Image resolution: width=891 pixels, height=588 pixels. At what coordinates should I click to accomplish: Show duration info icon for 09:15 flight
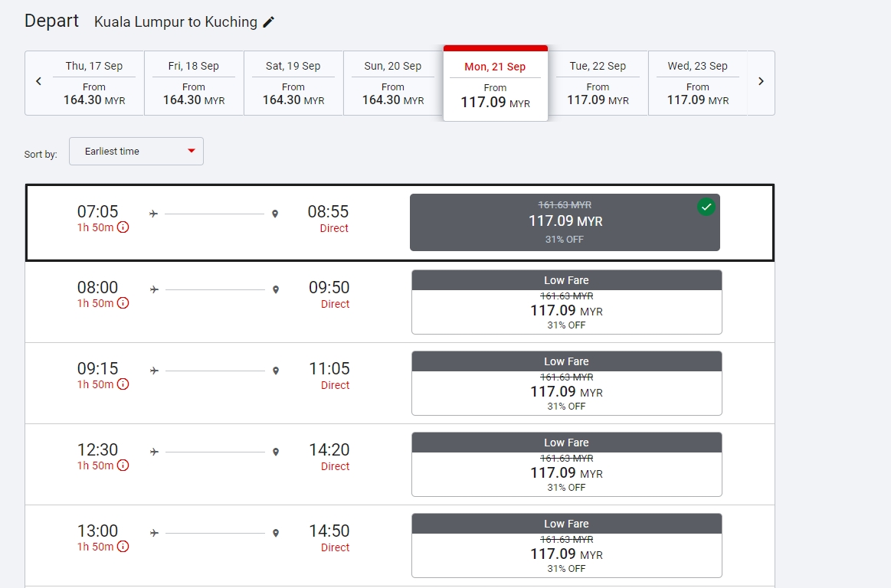123,384
